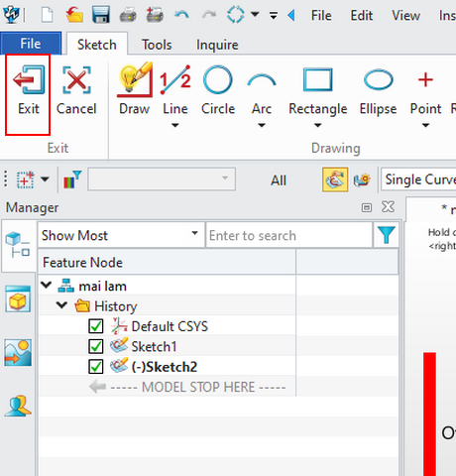Expand the Rectangle tool dropdown arrow
This screenshot has height=476, width=456.
(x=317, y=125)
